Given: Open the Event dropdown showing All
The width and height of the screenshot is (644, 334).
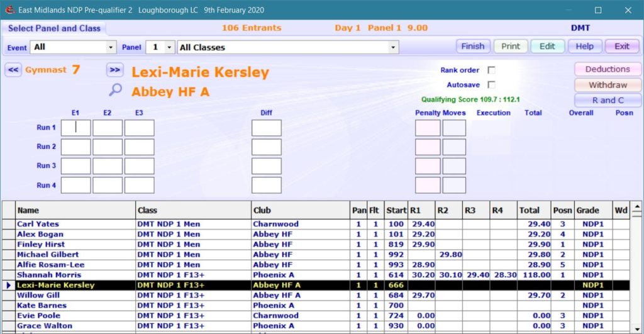Looking at the screenshot, I should [74, 47].
